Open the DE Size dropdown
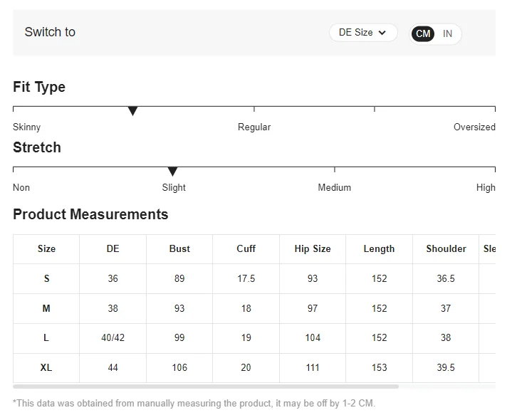512x420 pixels. (362, 33)
